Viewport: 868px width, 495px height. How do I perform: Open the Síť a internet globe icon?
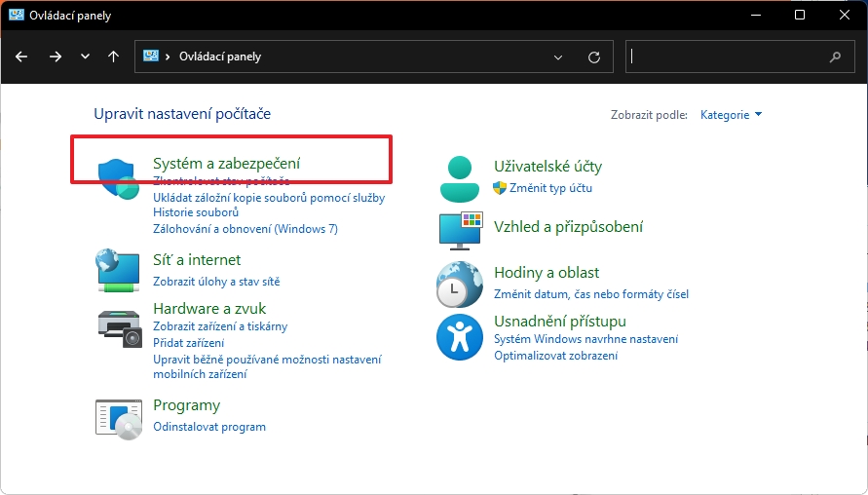pyautogui.click(x=117, y=270)
